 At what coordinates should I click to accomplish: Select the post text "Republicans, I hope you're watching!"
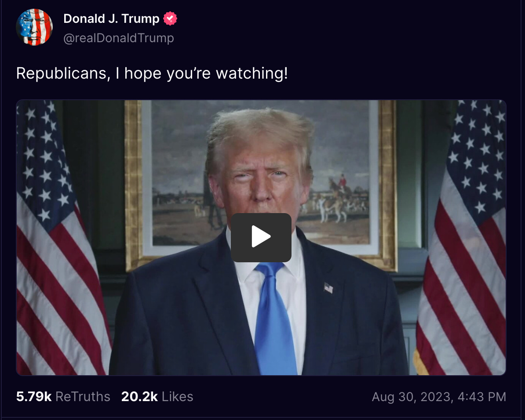(152, 73)
